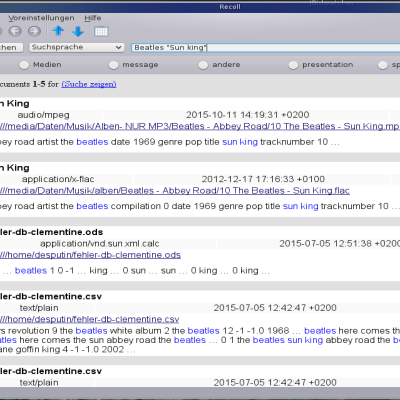Viewport: 400px width, 400px height.
Task: Open the Voreinstellungen menu
Action: tap(41, 18)
